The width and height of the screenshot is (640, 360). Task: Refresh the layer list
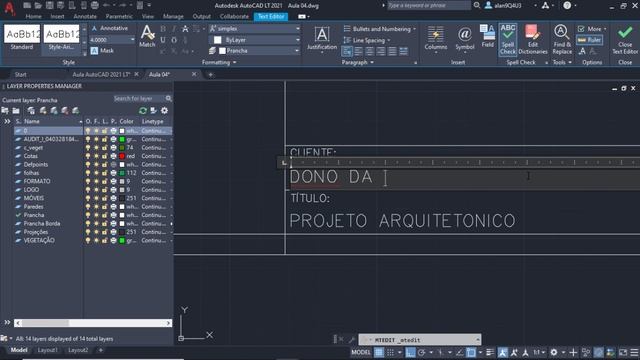[142, 111]
